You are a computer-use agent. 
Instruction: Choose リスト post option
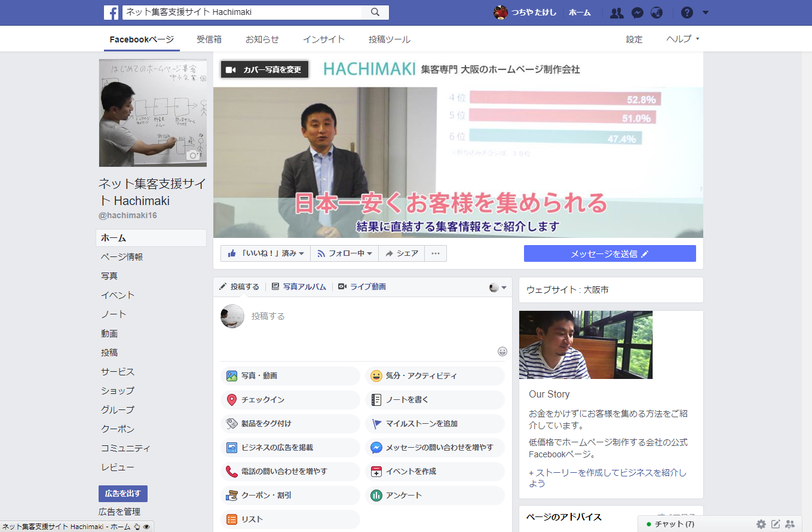[x=290, y=519]
